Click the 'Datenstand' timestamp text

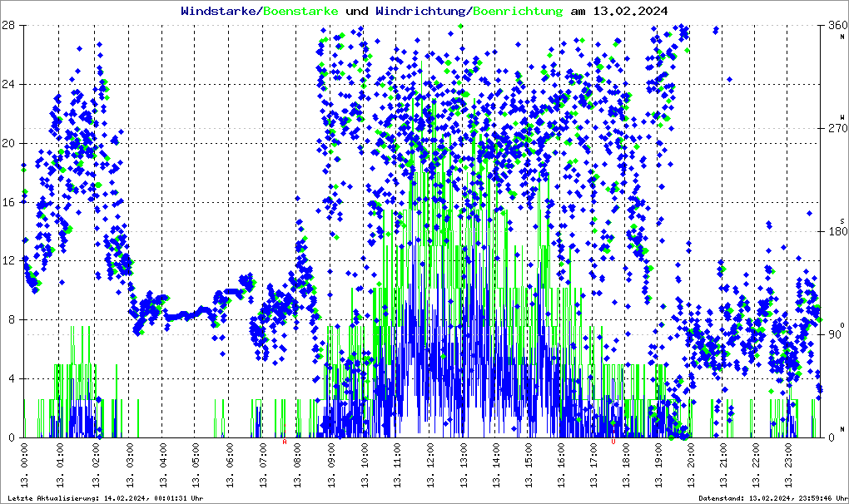click(x=772, y=498)
